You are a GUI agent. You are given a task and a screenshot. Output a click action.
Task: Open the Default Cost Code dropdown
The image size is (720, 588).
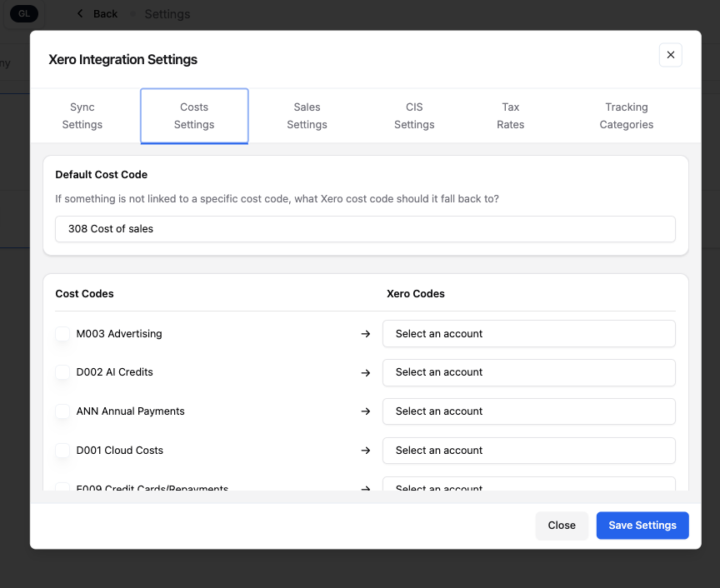coord(365,228)
